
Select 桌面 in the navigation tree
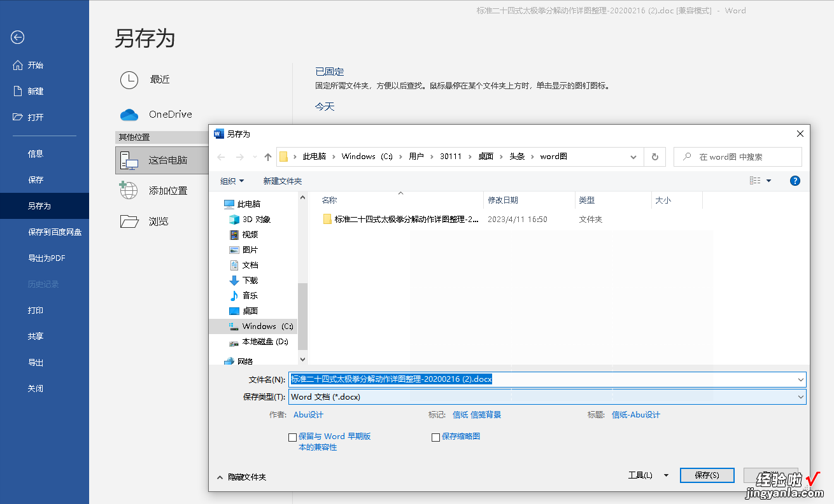(x=244, y=311)
